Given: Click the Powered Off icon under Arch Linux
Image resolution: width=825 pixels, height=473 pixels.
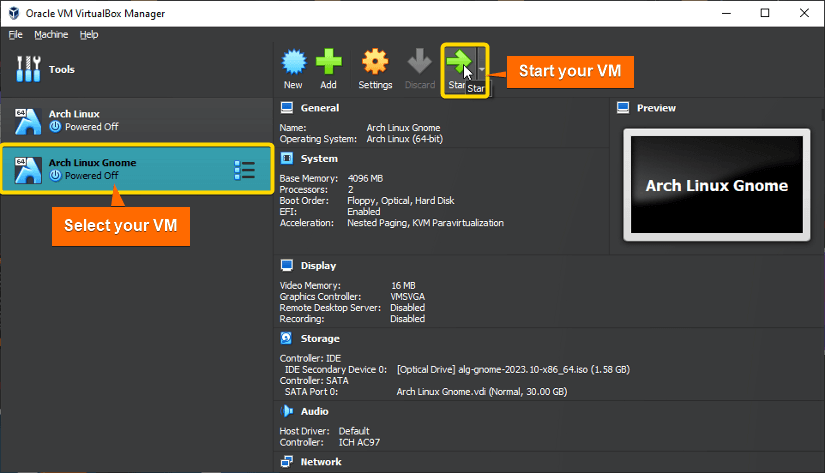Looking at the screenshot, I should [x=55, y=126].
